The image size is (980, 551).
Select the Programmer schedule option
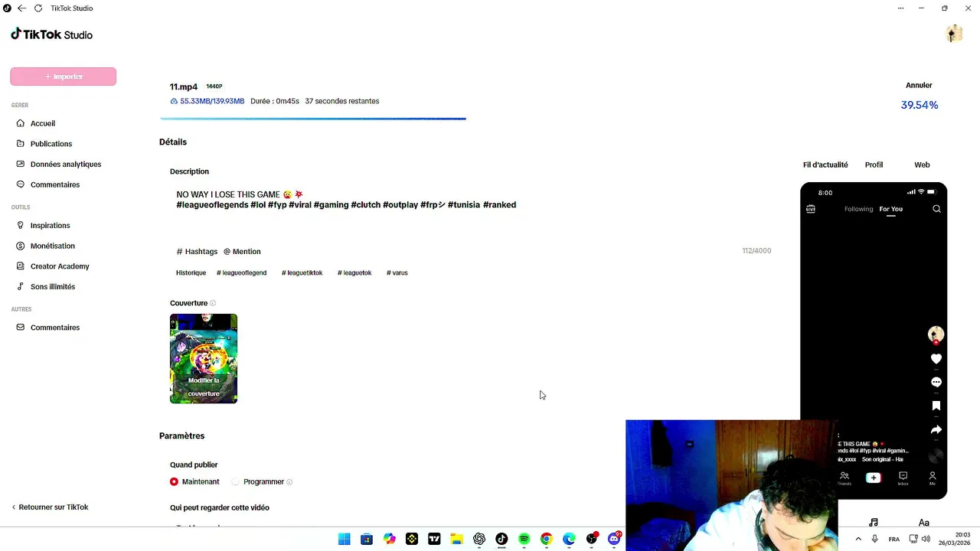coord(258,482)
